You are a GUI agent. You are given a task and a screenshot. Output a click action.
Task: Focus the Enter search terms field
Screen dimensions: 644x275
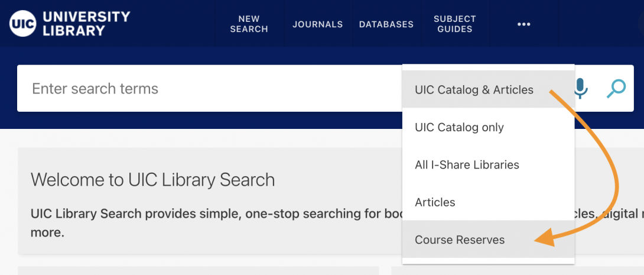click(210, 88)
